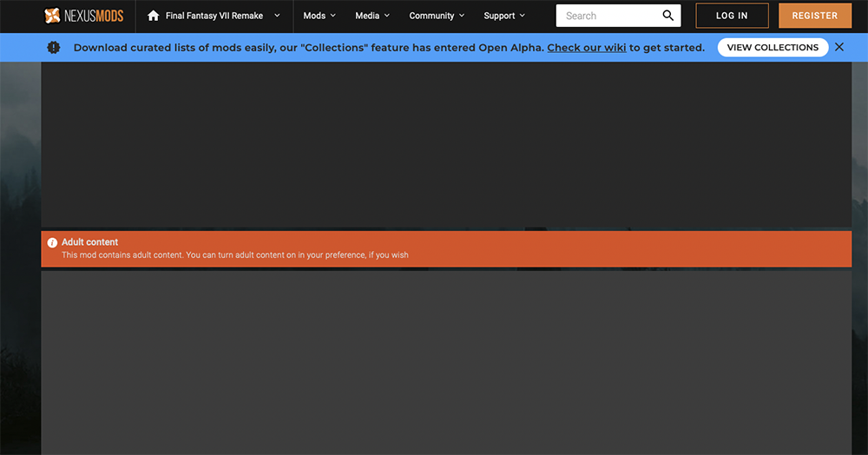Follow the "Check our wiki" link
The width and height of the screenshot is (868, 455).
586,48
